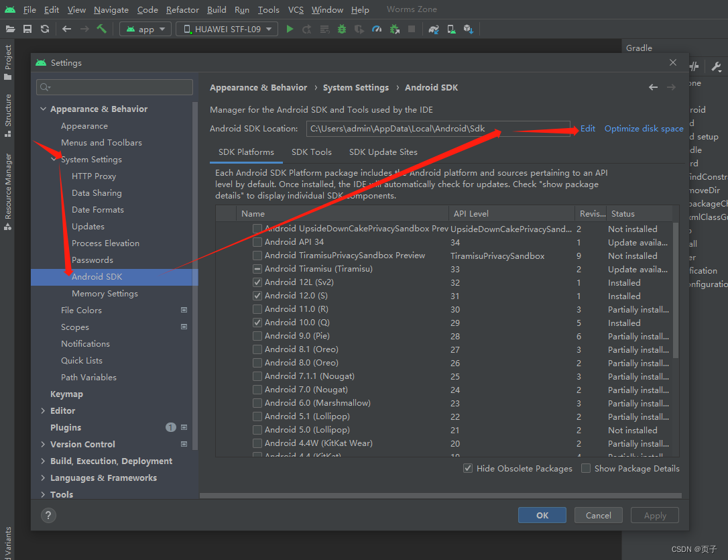This screenshot has height=560, width=728.
Task: Click the Settings search field
Action: click(114, 87)
